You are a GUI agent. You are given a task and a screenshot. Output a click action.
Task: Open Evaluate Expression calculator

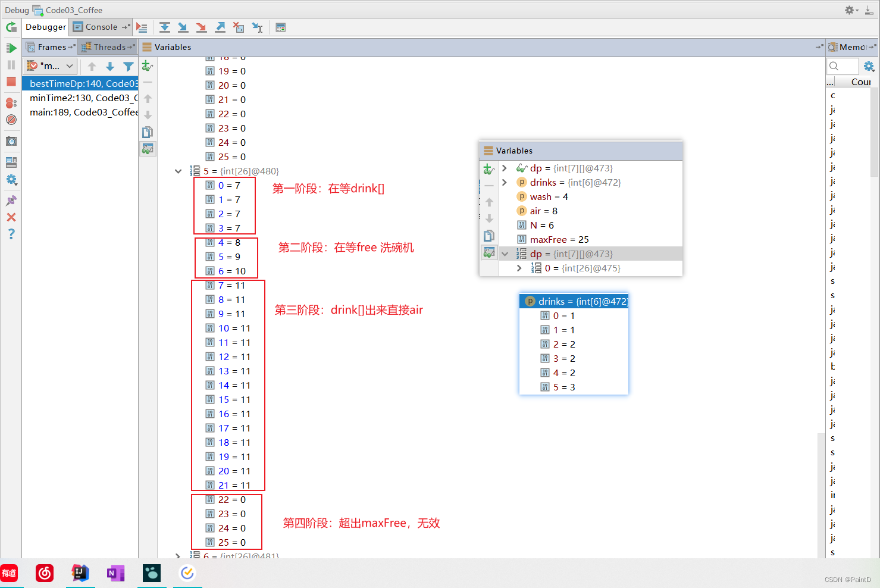281,27
